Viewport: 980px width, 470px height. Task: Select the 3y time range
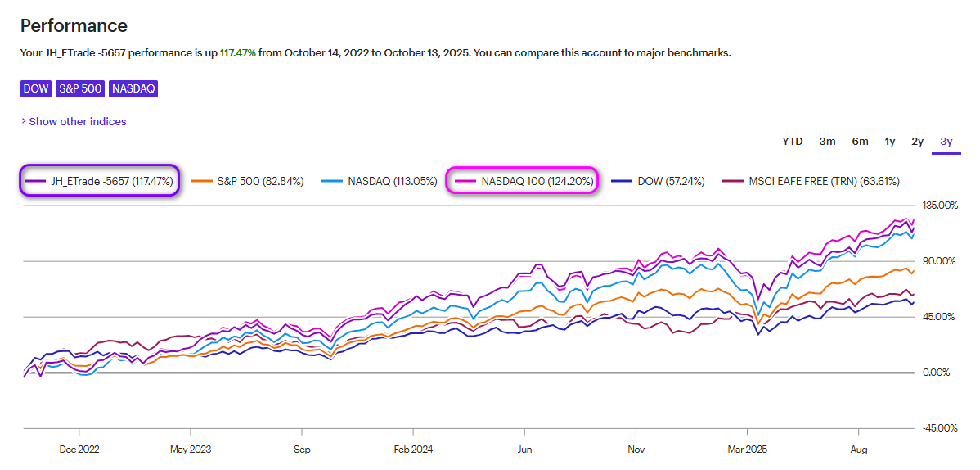pyautogui.click(x=946, y=142)
